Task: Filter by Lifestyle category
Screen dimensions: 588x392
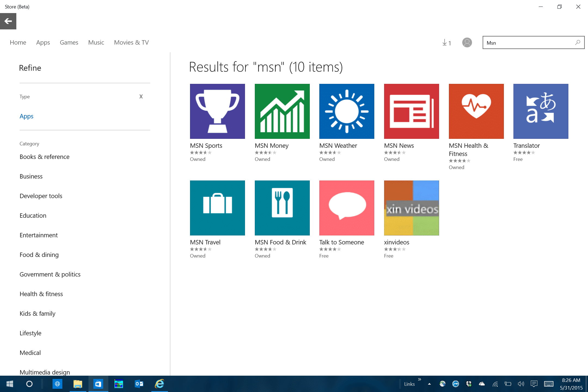Action: click(x=30, y=333)
